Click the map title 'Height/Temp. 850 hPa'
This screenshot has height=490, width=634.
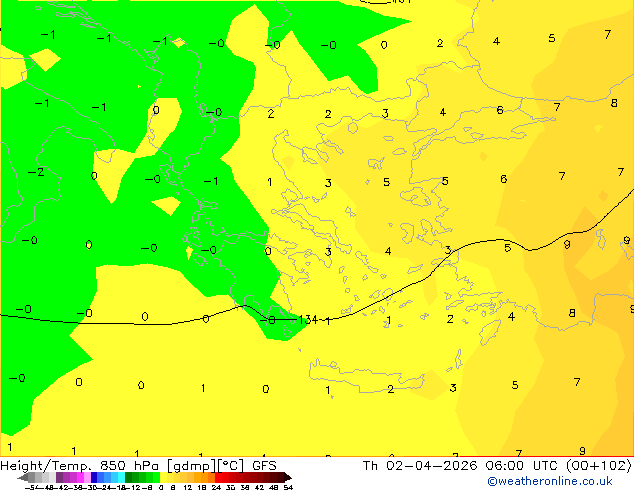click(x=79, y=466)
